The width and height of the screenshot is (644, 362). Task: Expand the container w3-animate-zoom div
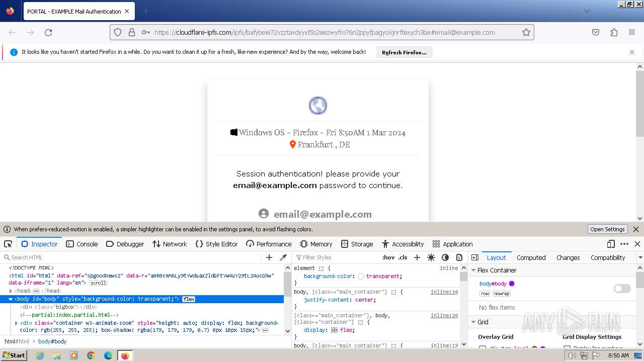pyautogui.click(x=17, y=323)
